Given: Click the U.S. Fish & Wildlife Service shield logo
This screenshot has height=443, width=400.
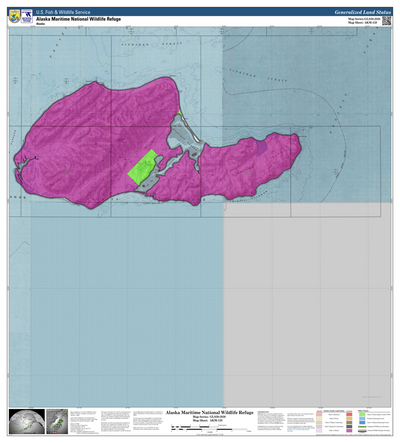Looking at the screenshot, I should (x=15, y=16).
